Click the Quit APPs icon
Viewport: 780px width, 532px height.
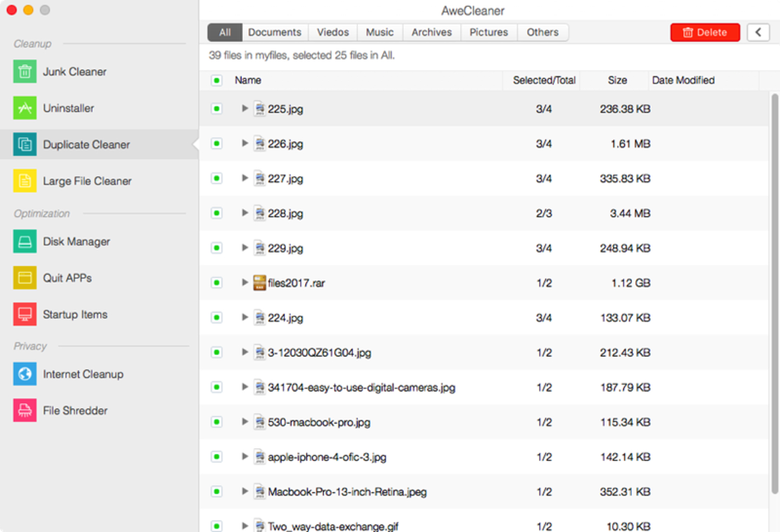(24, 278)
